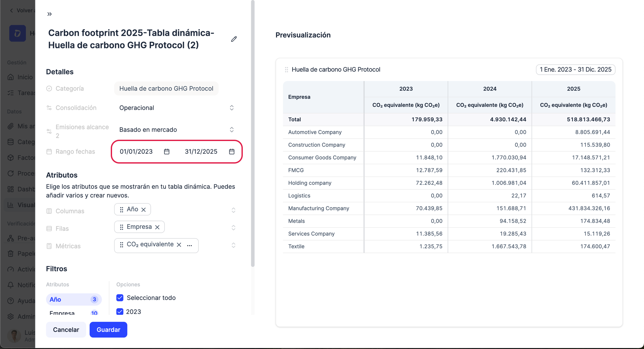Expand Filas attribute selector
644x349 pixels.
(233, 228)
